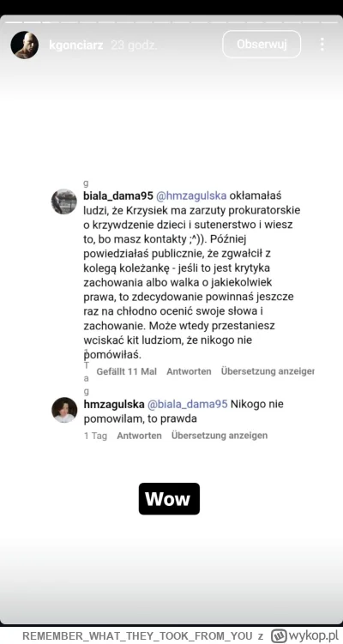Open the hmzagulska username in the reply
The width and height of the screenshot is (343, 644).
114,404
